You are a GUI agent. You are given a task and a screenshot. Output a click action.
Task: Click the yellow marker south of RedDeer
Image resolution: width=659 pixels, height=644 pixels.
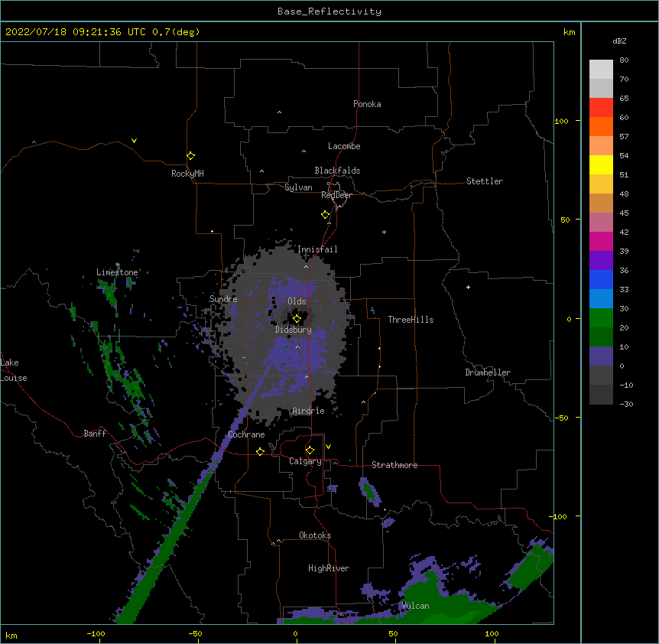[x=326, y=215]
